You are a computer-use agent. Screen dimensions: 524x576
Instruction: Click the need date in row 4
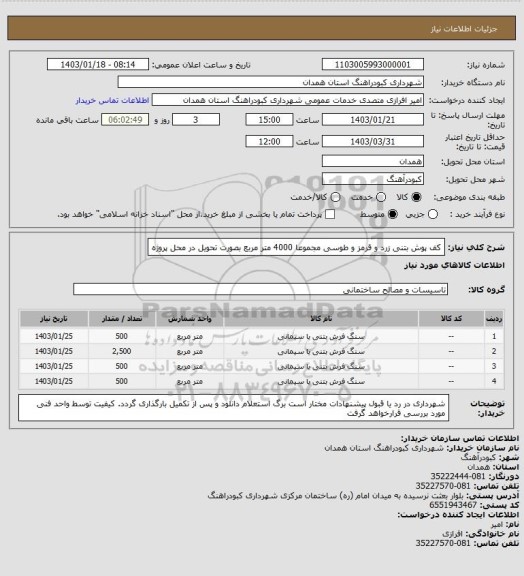(54, 382)
